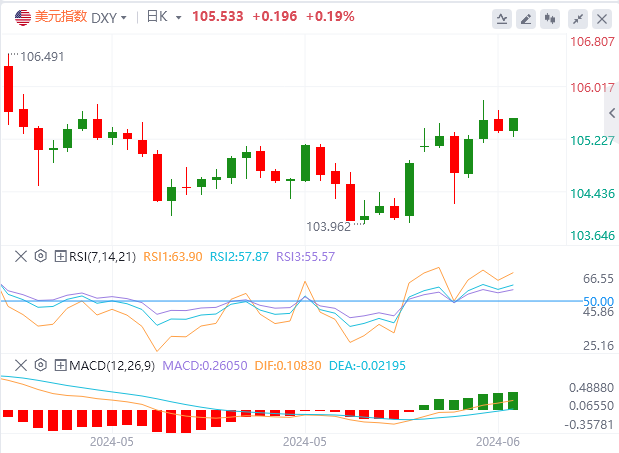Screen dimensions: 619x453
Task: Click the 0.48880 MACD axis label
Action: pyautogui.click(x=591, y=388)
